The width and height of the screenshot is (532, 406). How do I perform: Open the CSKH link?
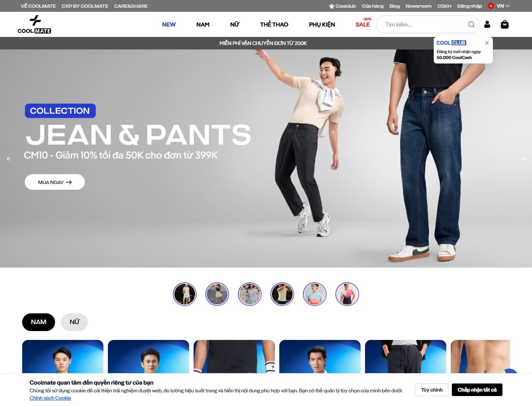[444, 6]
